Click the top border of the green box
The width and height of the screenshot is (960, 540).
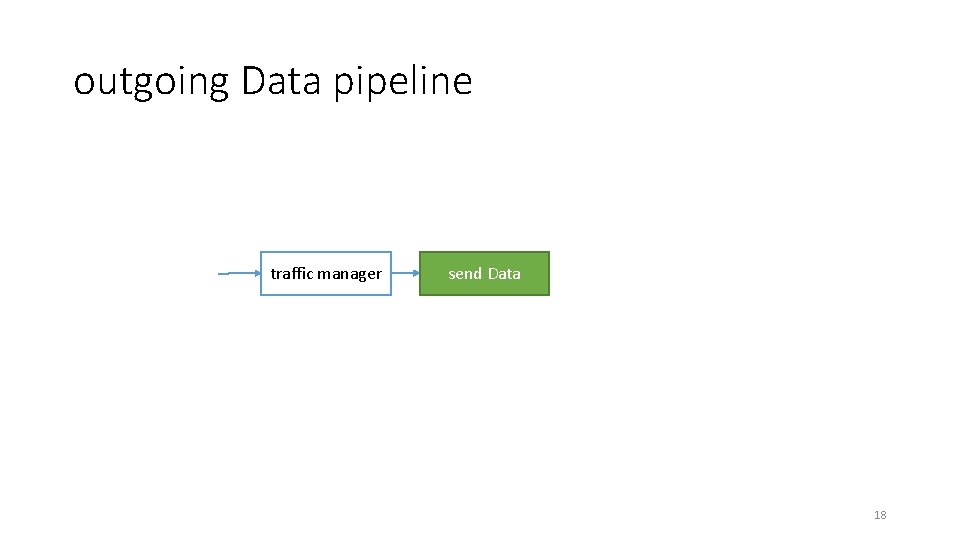484,252
